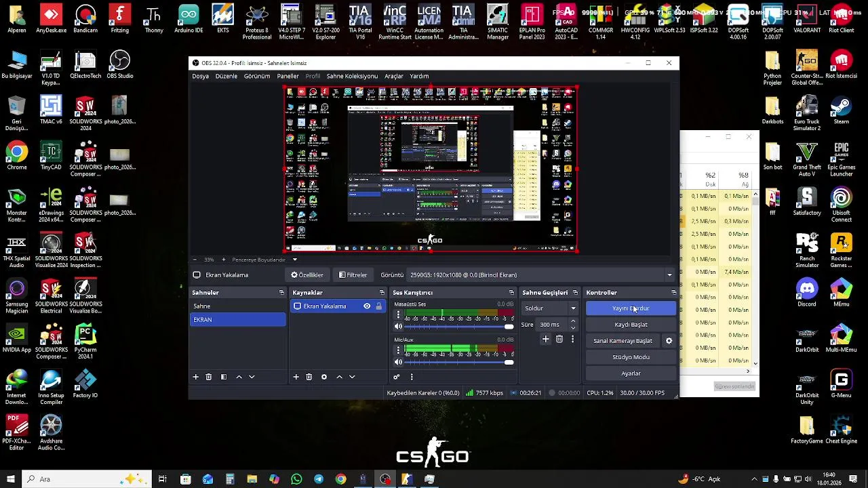
Task: Increase the Süre duration with the up arrow
Action: pyautogui.click(x=573, y=321)
